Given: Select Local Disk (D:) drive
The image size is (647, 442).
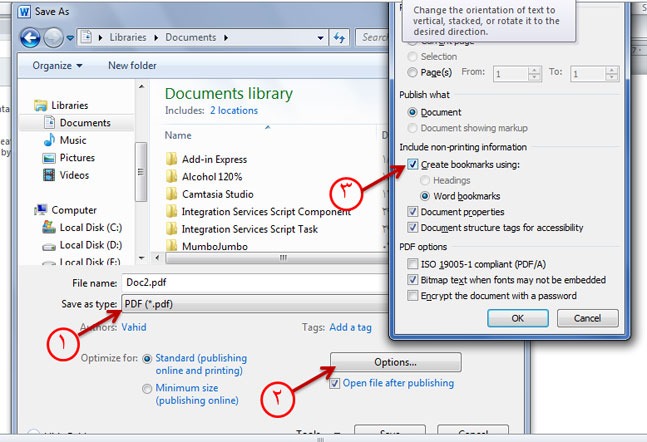Looking at the screenshot, I should pyautogui.click(x=91, y=245).
